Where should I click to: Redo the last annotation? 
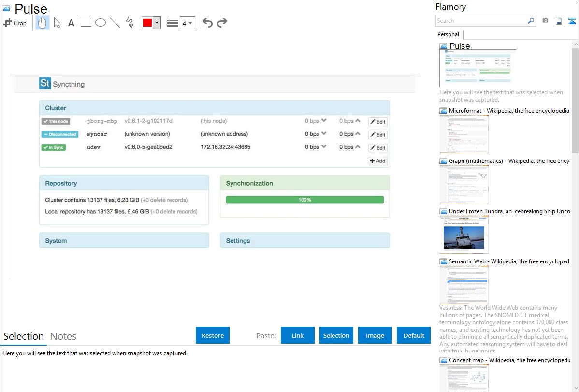(222, 23)
